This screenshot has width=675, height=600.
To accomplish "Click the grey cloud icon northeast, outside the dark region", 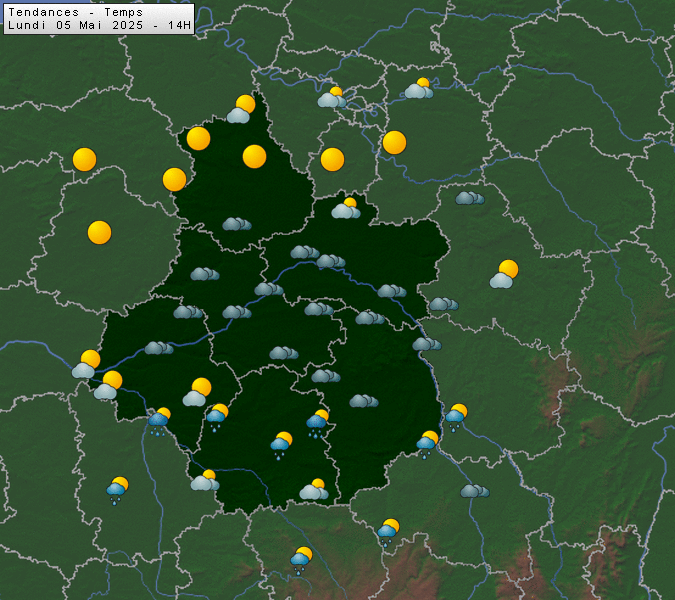I will tap(470, 198).
